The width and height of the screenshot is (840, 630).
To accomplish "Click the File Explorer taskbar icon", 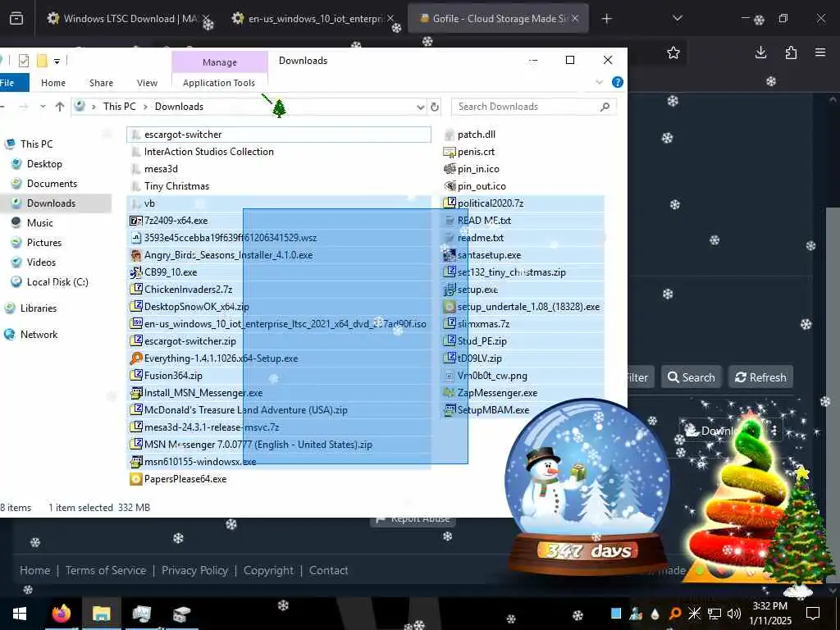I will (x=101, y=614).
